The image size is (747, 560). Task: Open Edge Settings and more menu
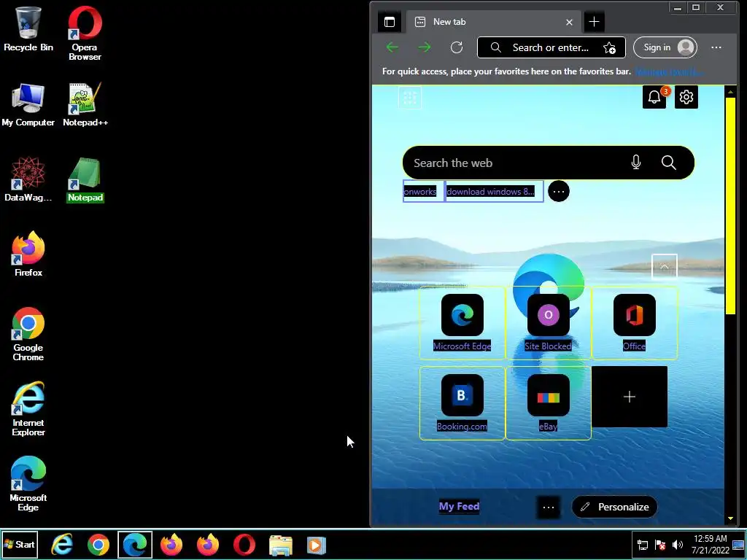pos(716,47)
